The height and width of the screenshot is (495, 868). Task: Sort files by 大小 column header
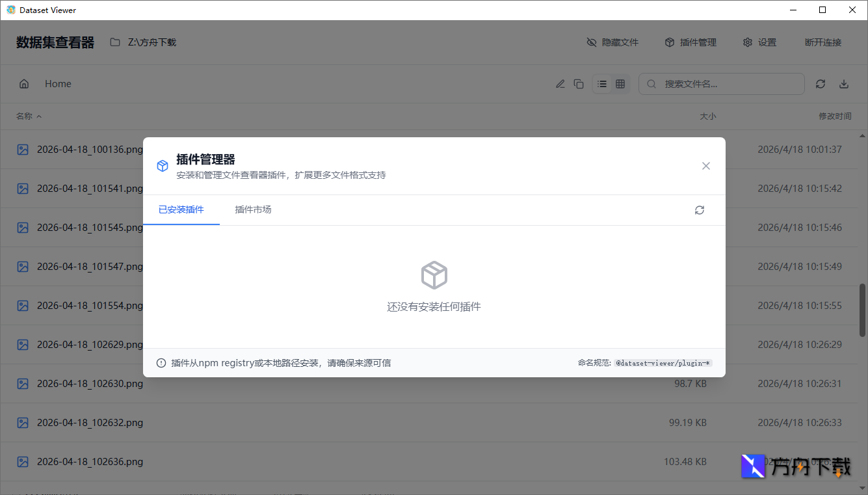click(x=708, y=116)
